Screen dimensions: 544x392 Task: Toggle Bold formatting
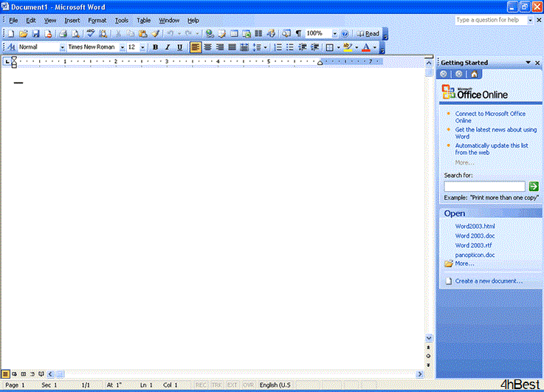[x=156, y=47]
